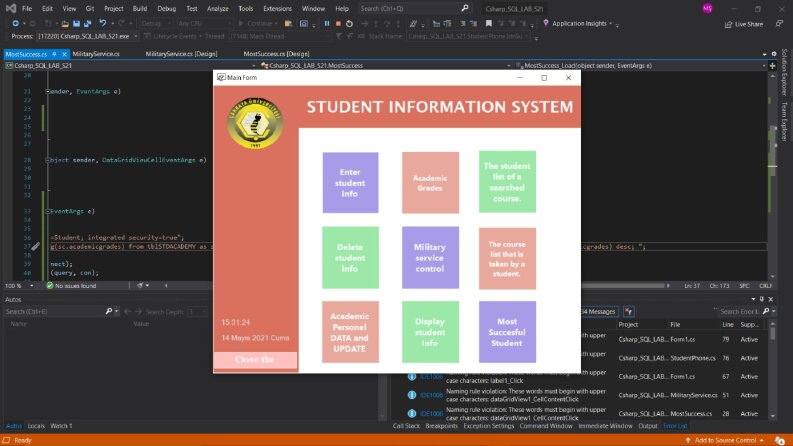Open the MostSuccess_Load member dropdown
The image size is (793, 446).
point(640,65)
